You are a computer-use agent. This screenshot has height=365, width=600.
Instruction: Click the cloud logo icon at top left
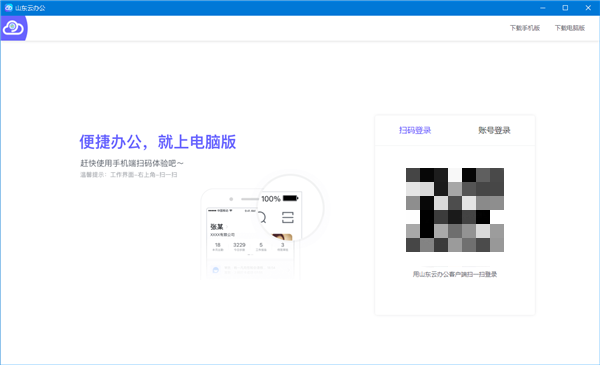point(14,28)
